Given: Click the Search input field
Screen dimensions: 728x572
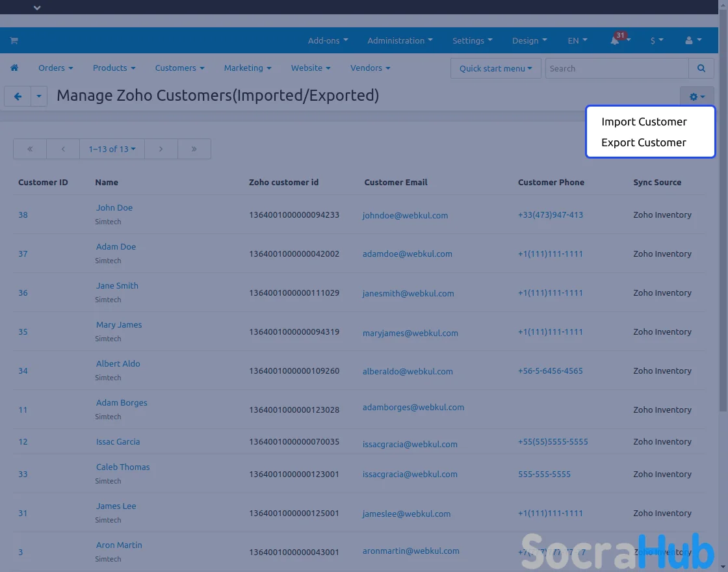Looking at the screenshot, I should pos(616,68).
